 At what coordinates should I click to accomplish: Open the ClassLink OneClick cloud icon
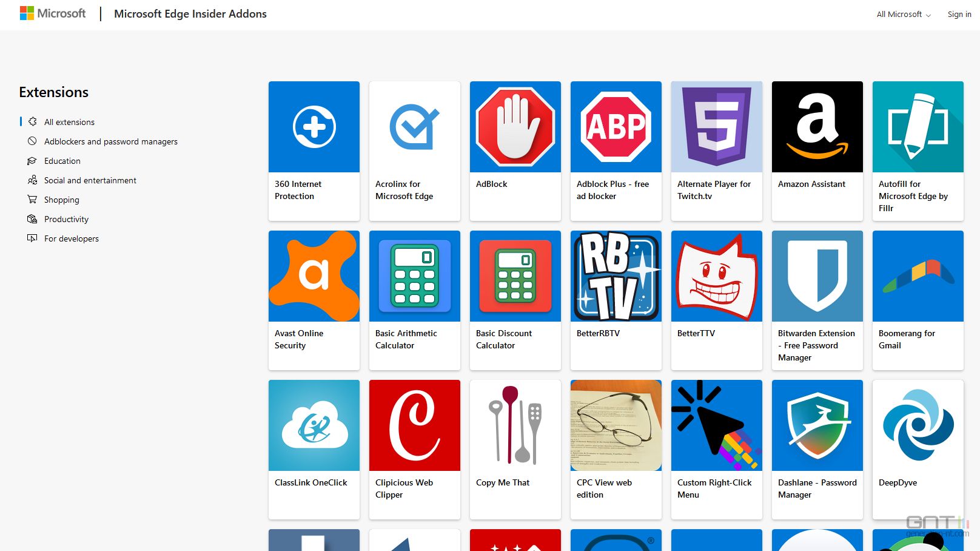pyautogui.click(x=314, y=425)
